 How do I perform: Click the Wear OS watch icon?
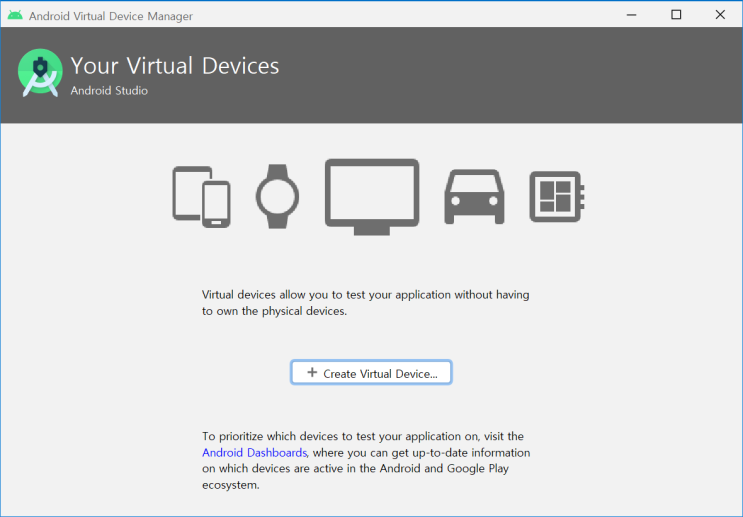[277, 196]
